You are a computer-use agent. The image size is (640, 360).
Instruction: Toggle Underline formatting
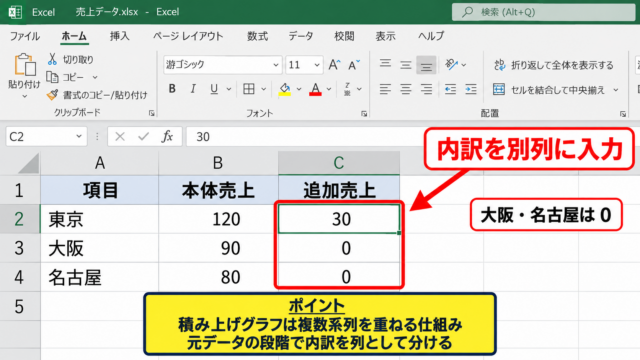point(213,89)
